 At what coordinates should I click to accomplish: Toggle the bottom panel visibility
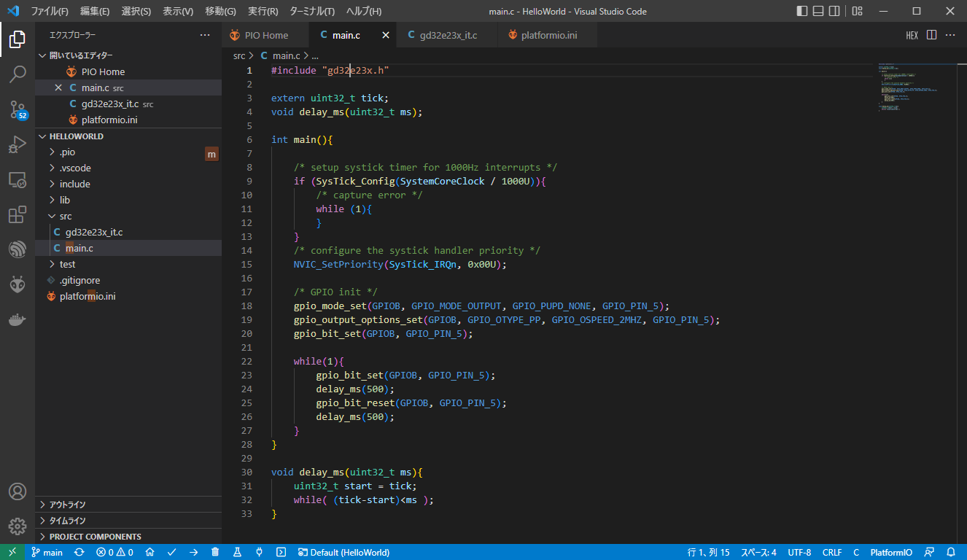(x=819, y=11)
